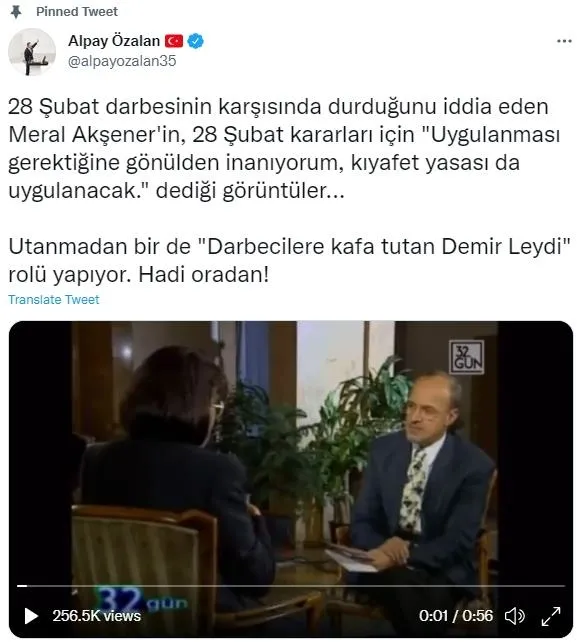Click the paragraph beginning Utanmadan bir de
This screenshot has height=642, width=577.
point(289,260)
